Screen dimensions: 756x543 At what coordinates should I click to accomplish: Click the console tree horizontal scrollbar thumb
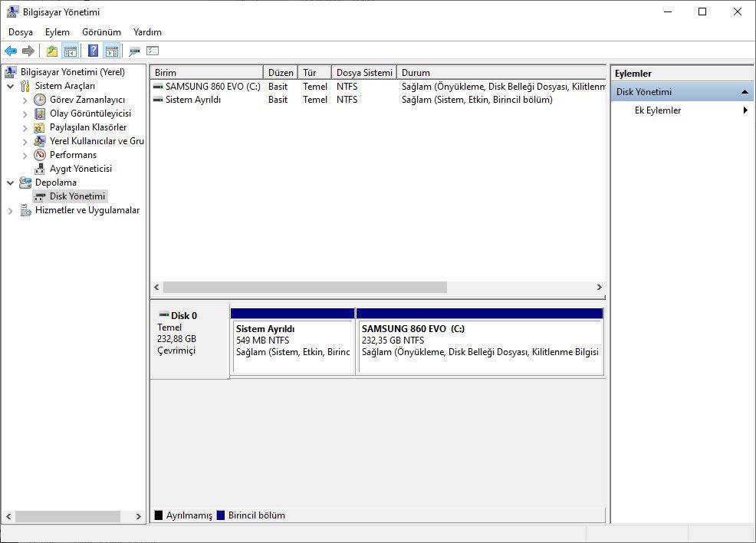pyautogui.click(x=67, y=516)
